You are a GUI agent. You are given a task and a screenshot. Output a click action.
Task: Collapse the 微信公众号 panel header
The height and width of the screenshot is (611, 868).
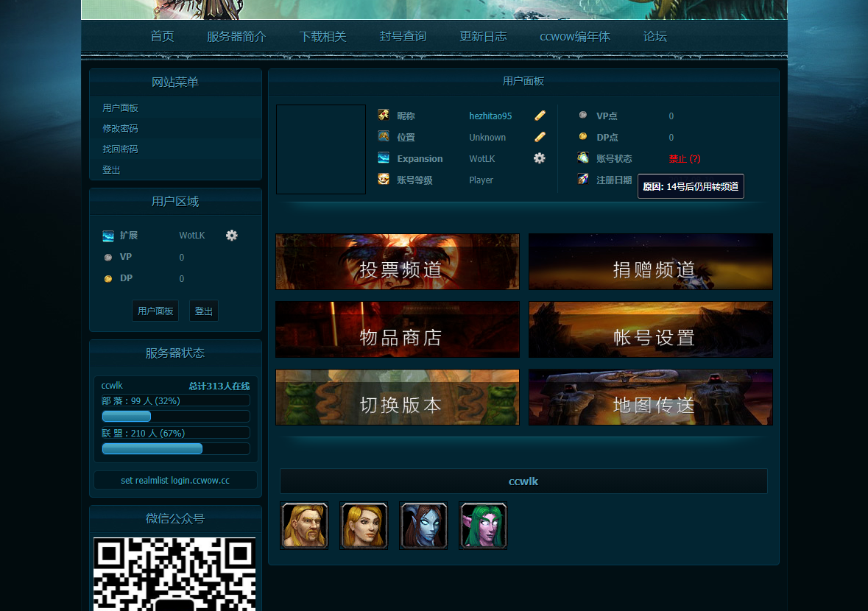click(x=174, y=518)
